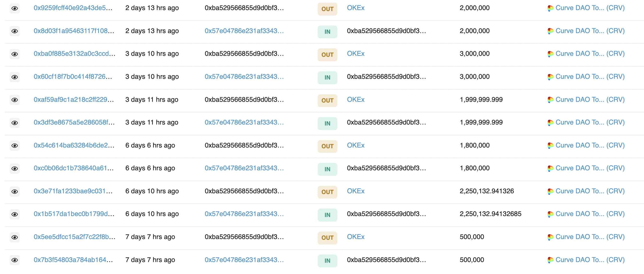Open transaction 0x5ee5dfcc15a2f7c22f8b link
Image resolution: width=644 pixels, height=274 pixels.
pyautogui.click(x=74, y=237)
